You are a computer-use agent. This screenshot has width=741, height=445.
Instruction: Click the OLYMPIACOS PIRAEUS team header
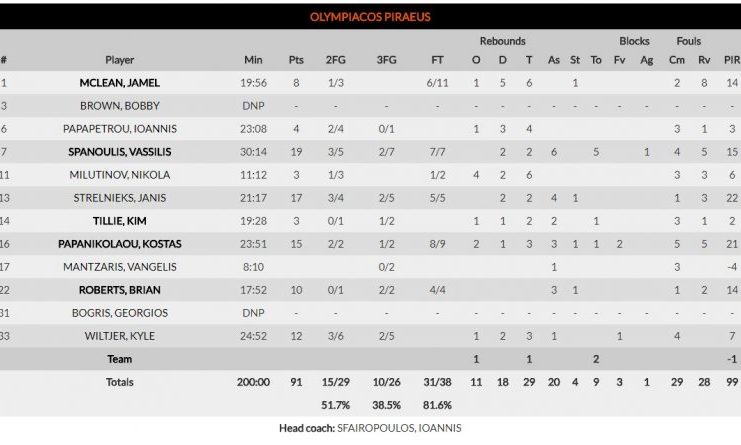pyautogui.click(x=369, y=17)
